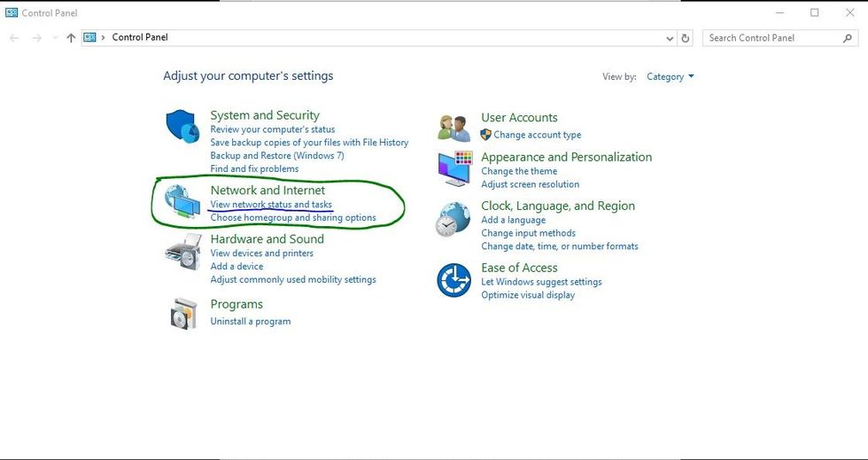Refresh the Control Panel address bar

(685, 38)
